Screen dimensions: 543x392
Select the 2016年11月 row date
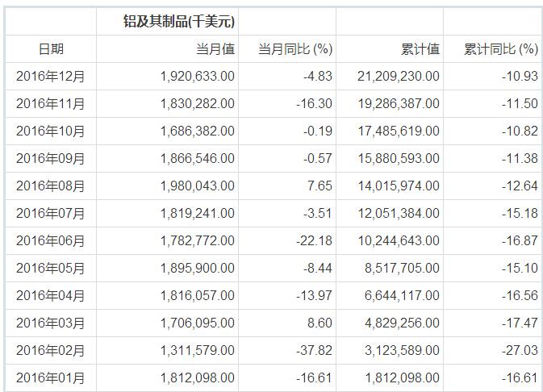click(x=51, y=103)
